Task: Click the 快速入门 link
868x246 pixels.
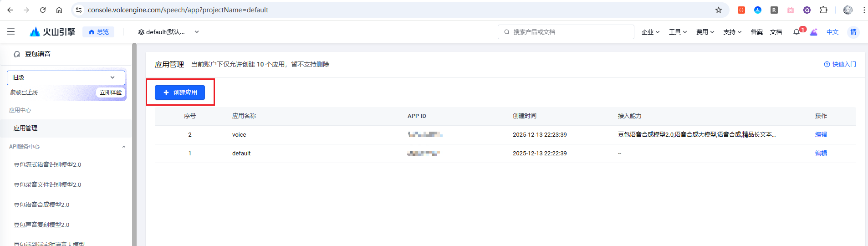Action: click(x=840, y=64)
